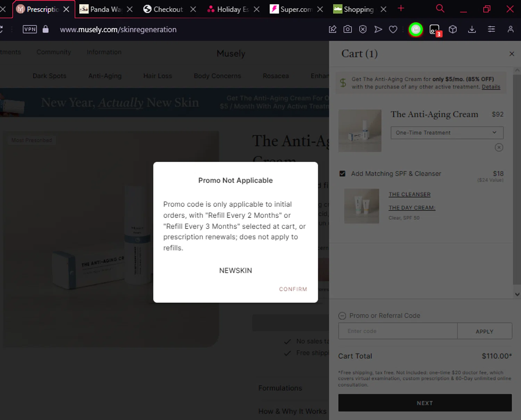Expand How & Why It Works section

click(x=292, y=411)
